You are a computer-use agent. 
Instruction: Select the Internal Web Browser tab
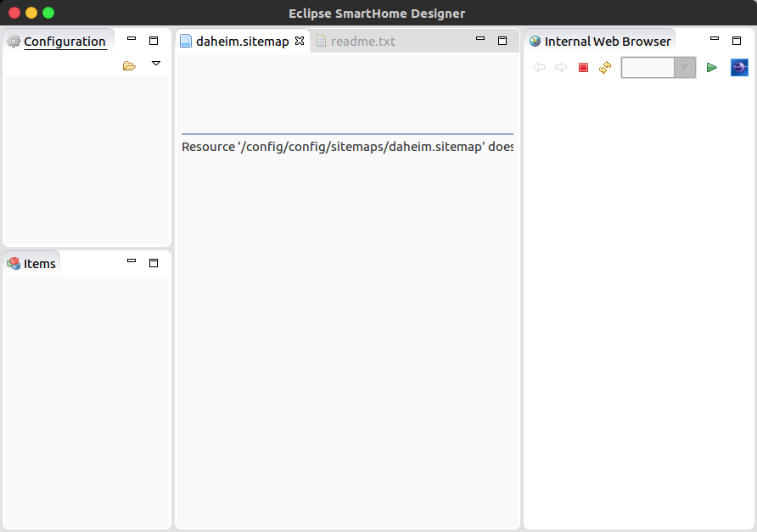coord(600,42)
